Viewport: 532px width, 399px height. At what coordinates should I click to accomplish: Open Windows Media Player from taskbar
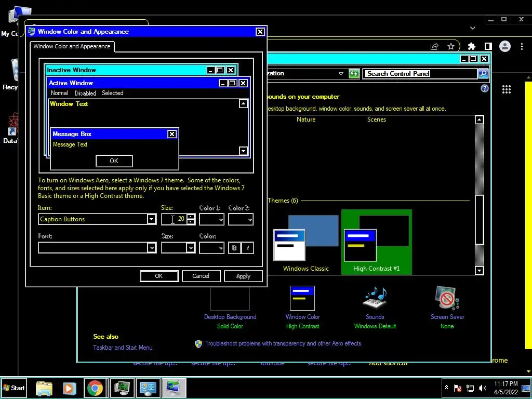69,388
